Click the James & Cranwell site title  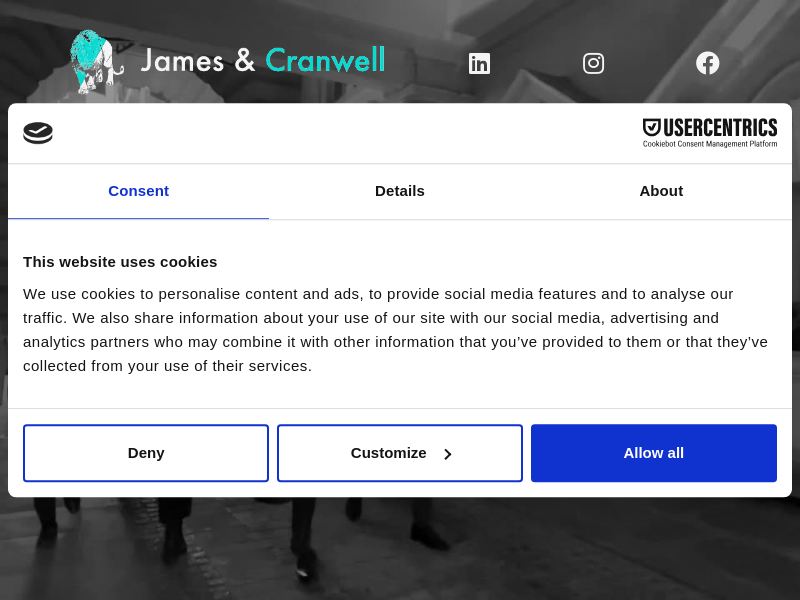[x=262, y=60]
